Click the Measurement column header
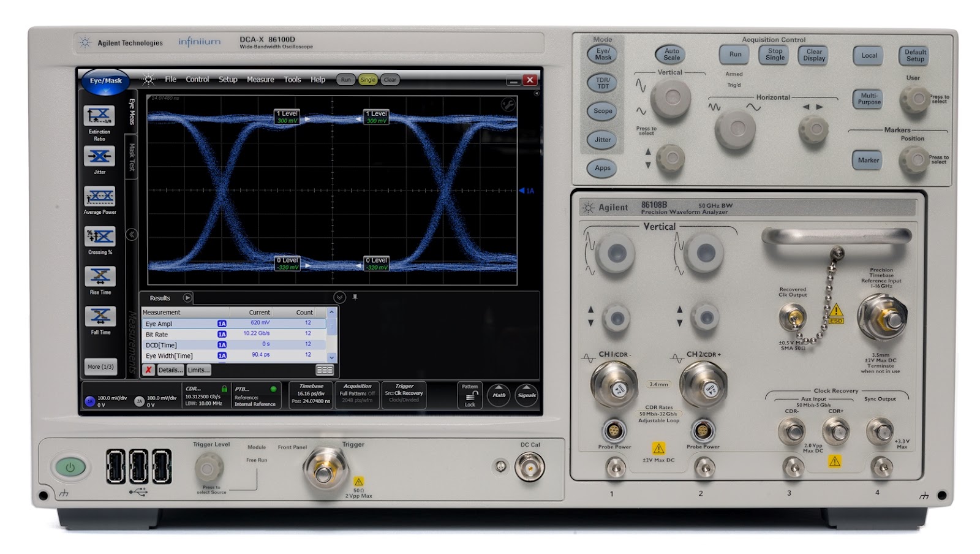This screenshot has height=554, width=980. point(186,312)
